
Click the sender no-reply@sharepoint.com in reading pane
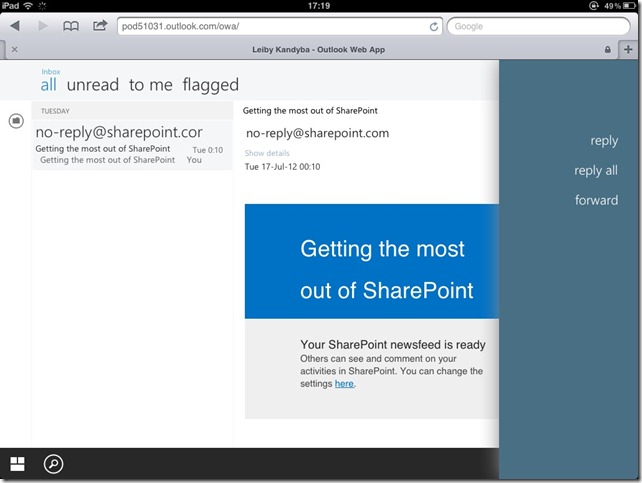coord(317,133)
